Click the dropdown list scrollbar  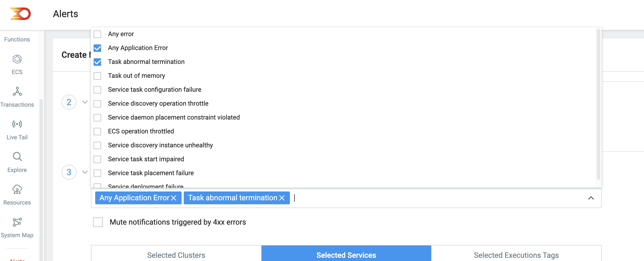coord(599,105)
